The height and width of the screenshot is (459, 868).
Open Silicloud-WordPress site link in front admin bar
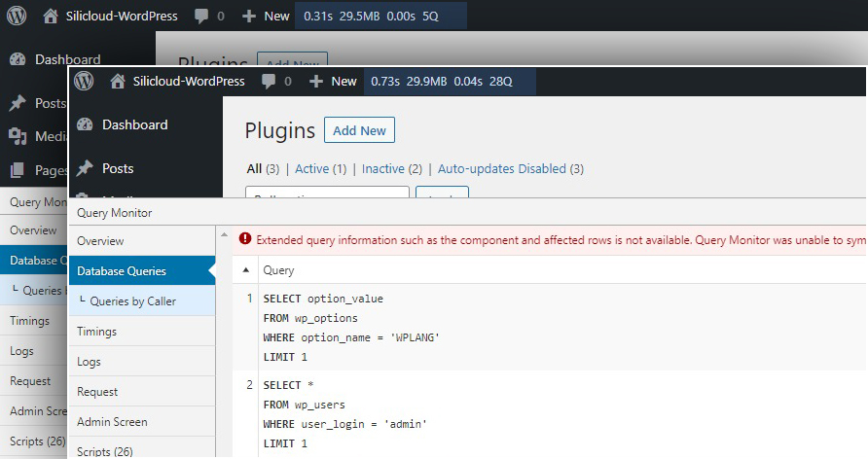point(189,82)
